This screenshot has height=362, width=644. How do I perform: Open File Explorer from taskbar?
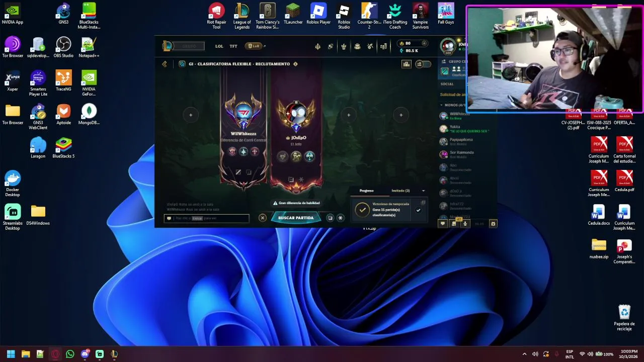point(26,354)
